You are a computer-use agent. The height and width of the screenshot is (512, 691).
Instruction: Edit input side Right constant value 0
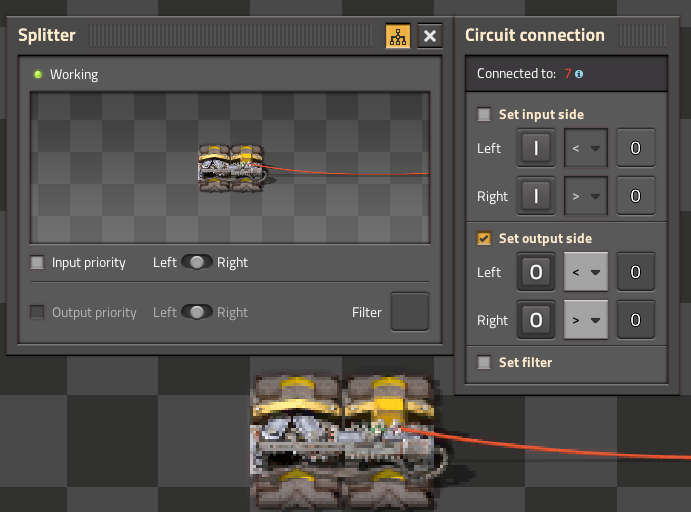[x=635, y=196]
